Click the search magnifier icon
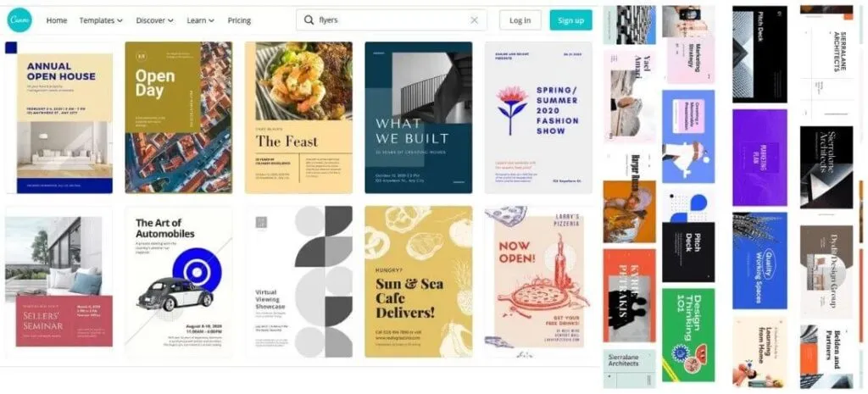This screenshot has width=868, height=394. pos(309,20)
